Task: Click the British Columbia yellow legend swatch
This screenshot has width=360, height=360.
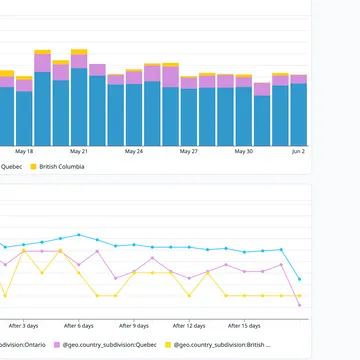Action: click(33, 167)
